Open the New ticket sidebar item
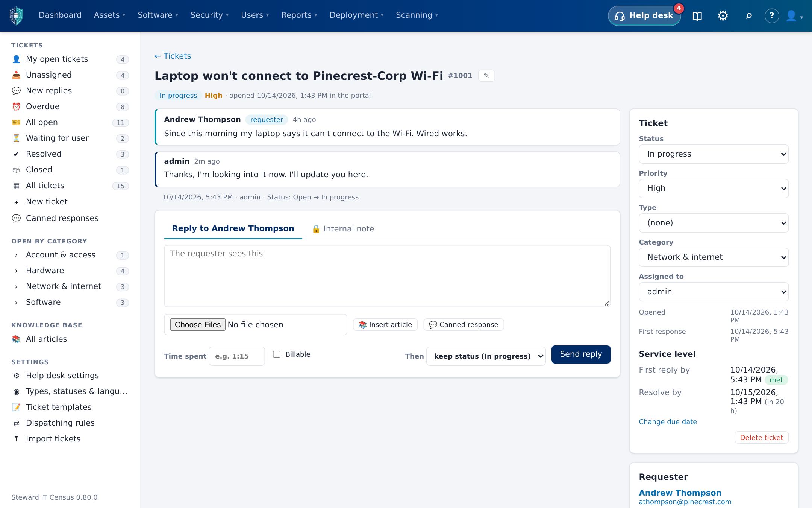This screenshot has width=812, height=508. point(70,202)
